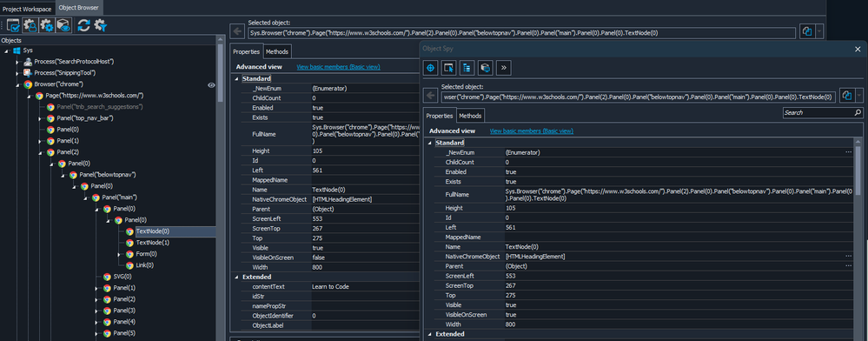Select TextNode(1) in the Objects tree
Image resolution: width=868 pixels, height=341 pixels.
(153, 243)
